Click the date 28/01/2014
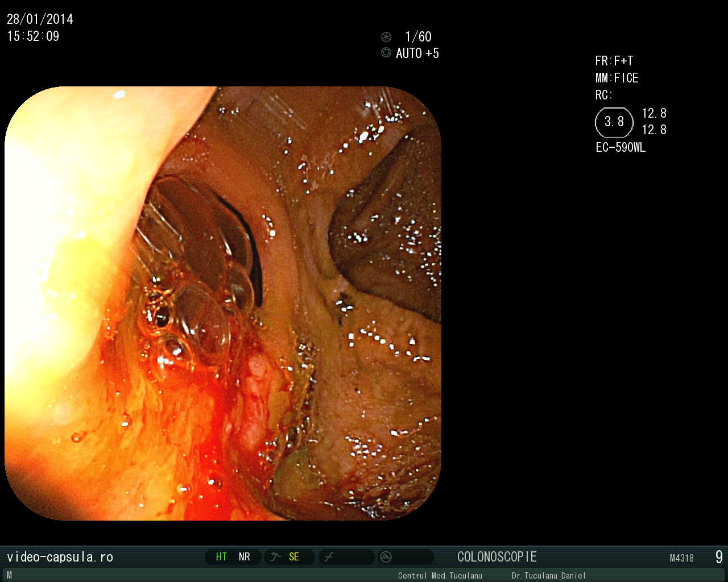 coord(40,19)
